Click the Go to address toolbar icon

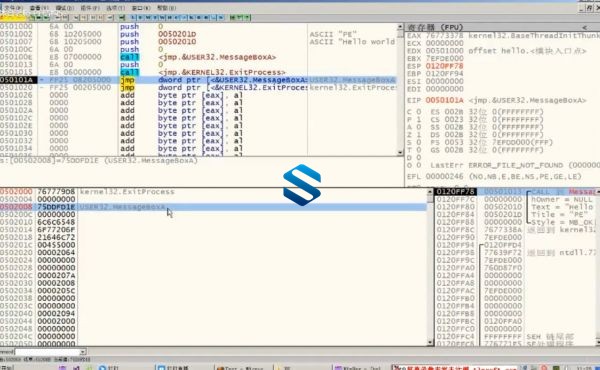pyautogui.click(x=122, y=17)
